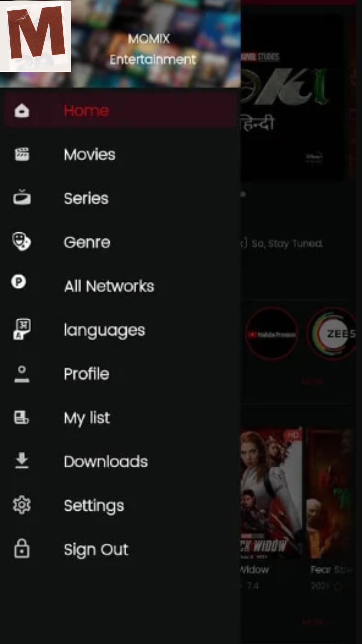Open All Networks menu item
This screenshot has width=362, height=644.
click(120, 286)
